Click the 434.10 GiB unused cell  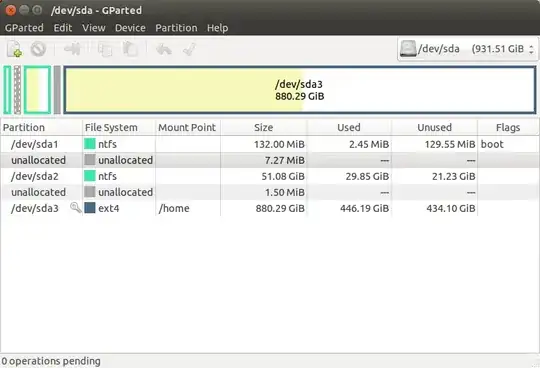coord(451,208)
